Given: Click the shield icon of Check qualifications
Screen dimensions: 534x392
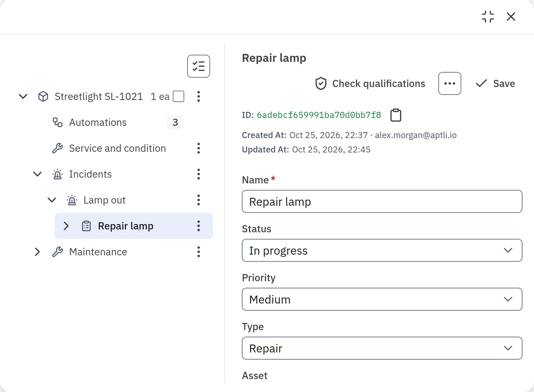Looking at the screenshot, I should coord(321,83).
